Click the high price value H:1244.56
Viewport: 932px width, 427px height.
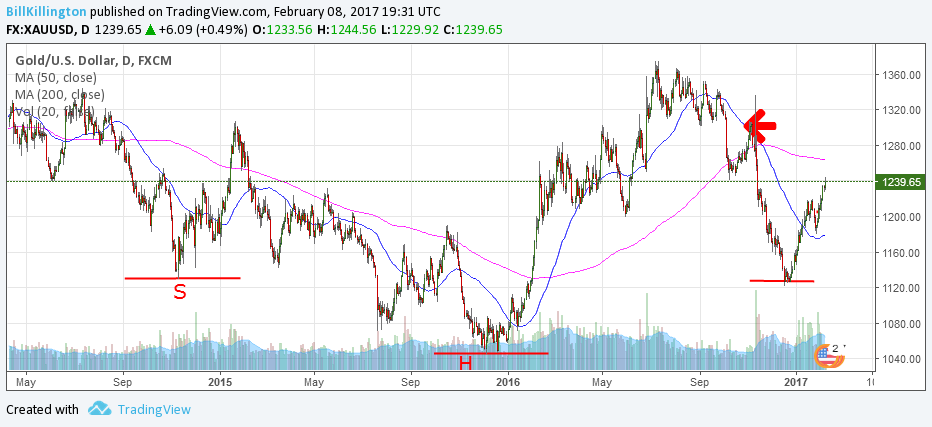click(347, 30)
